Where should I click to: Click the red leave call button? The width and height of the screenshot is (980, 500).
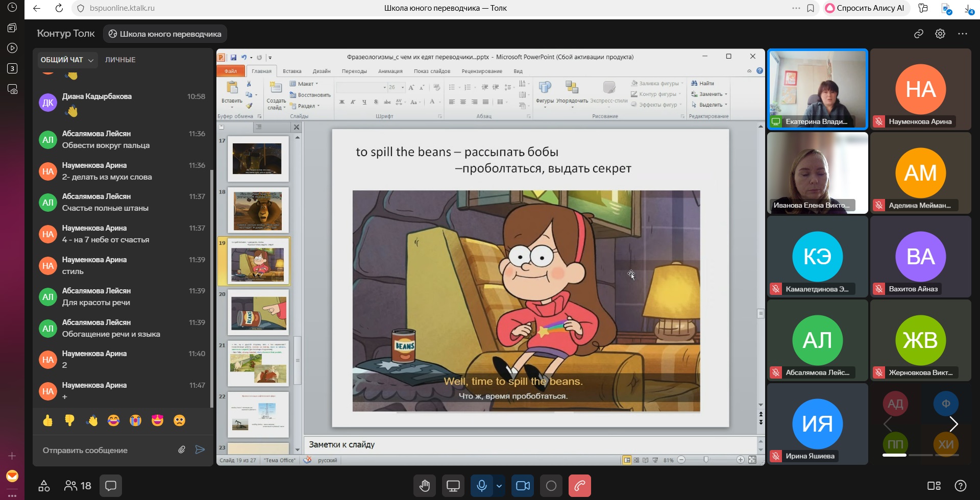[579, 486]
